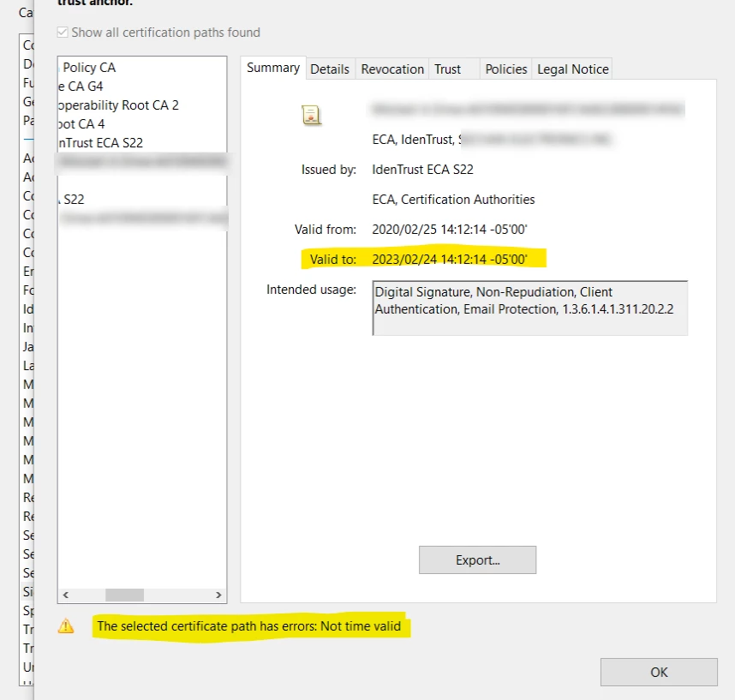735x700 pixels.
Task: Click the certificate icon in Summary
Action: [311, 116]
